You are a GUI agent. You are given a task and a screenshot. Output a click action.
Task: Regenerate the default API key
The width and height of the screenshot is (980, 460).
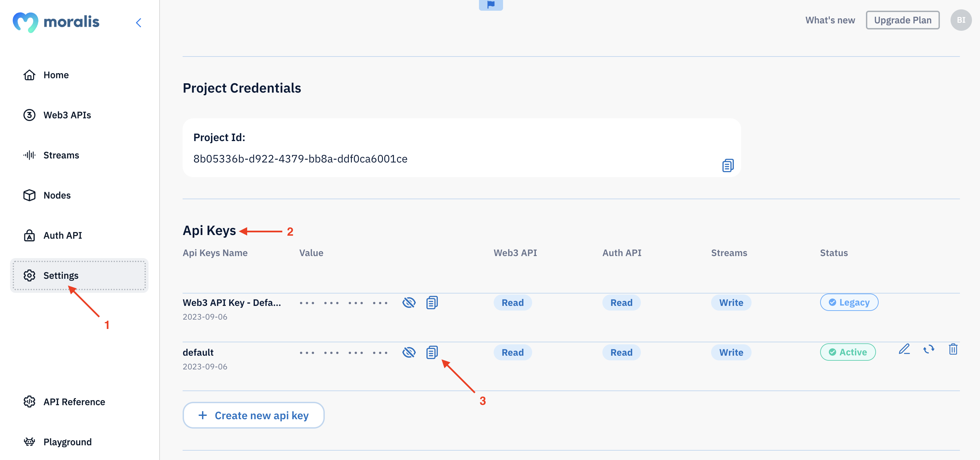point(928,349)
